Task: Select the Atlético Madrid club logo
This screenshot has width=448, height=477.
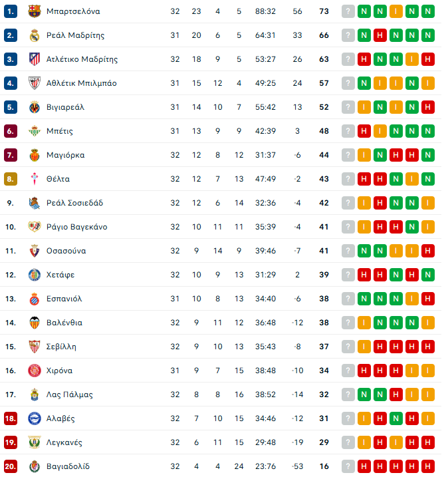Action: [x=35, y=59]
